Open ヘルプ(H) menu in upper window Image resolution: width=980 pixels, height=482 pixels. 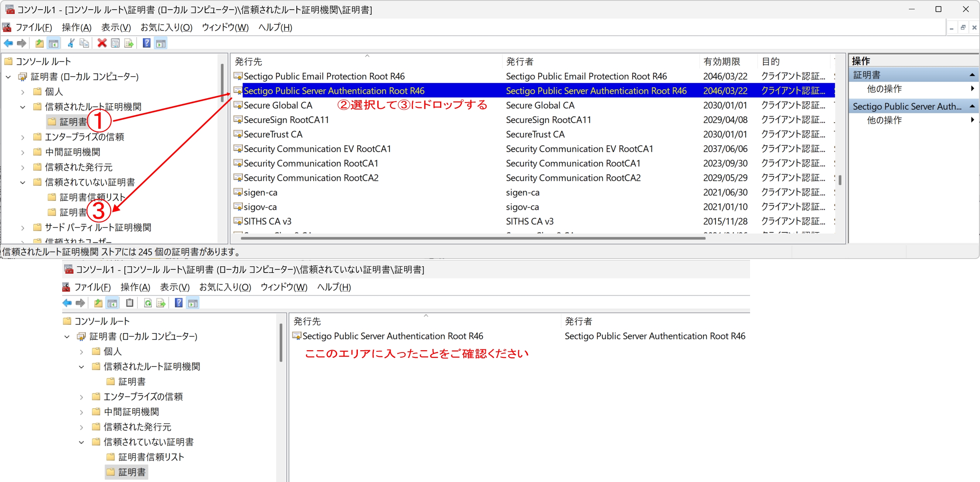[x=275, y=27]
